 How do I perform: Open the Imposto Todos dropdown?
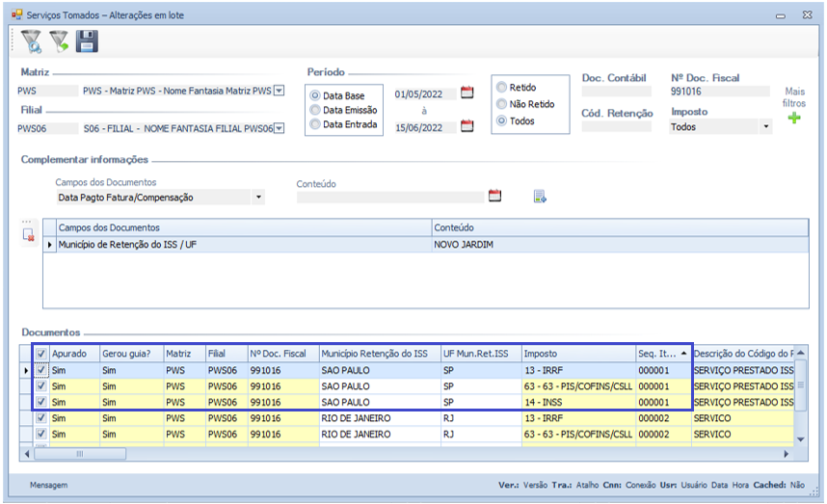click(766, 126)
